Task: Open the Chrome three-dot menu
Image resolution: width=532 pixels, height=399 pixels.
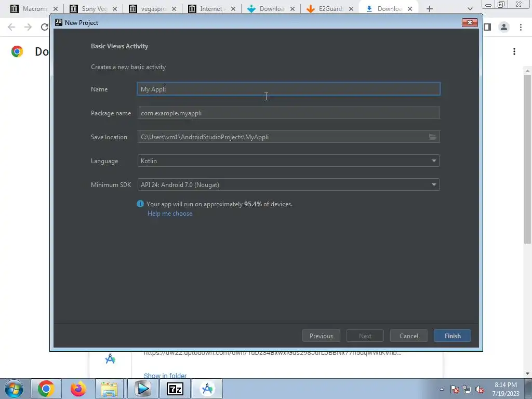Action: tap(521, 27)
